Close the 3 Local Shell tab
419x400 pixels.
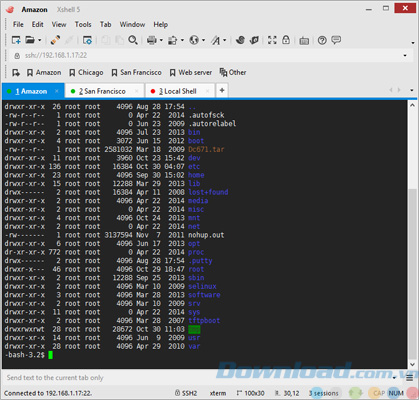(207, 91)
